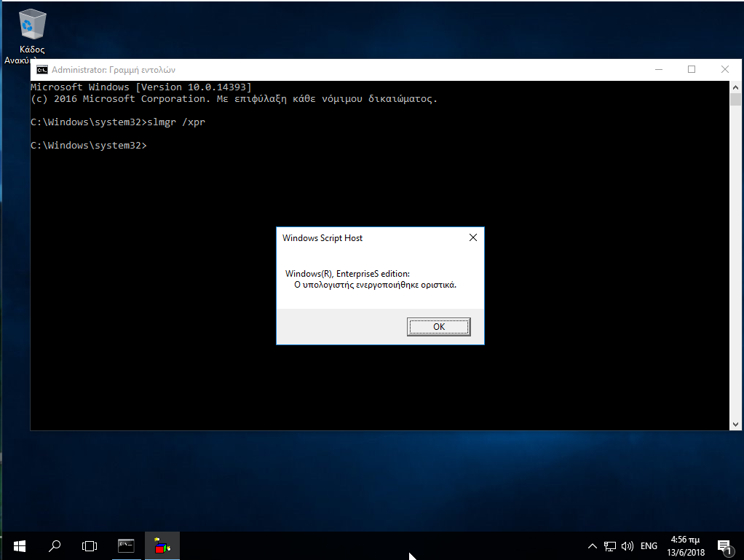Open the Action Center notifications icon

[724, 547]
